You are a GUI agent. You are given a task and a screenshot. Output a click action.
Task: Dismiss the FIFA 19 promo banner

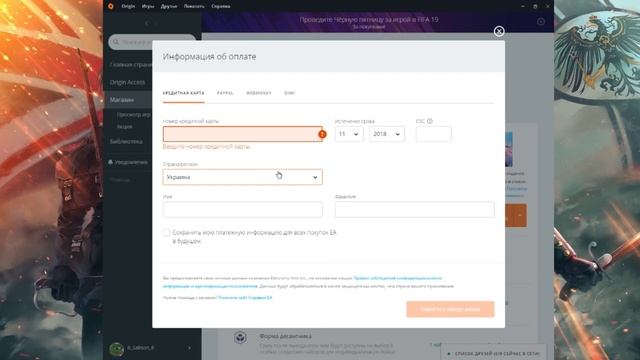pyautogui.click(x=541, y=22)
